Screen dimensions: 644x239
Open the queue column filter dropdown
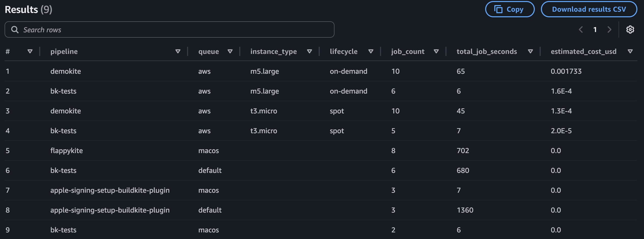pos(230,51)
